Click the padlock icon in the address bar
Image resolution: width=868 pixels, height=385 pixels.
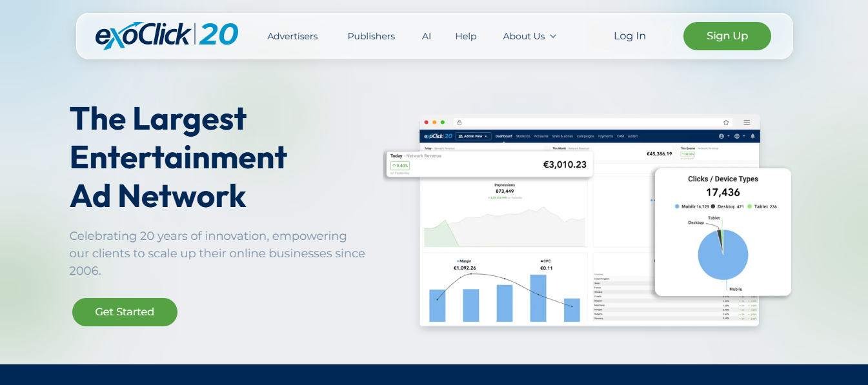[x=459, y=122]
